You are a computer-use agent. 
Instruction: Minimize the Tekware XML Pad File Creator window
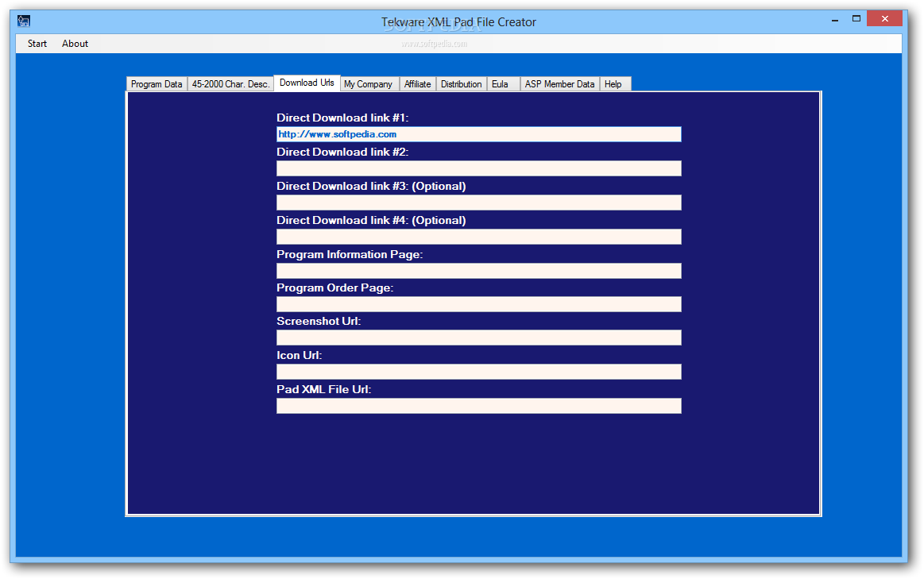(835, 19)
